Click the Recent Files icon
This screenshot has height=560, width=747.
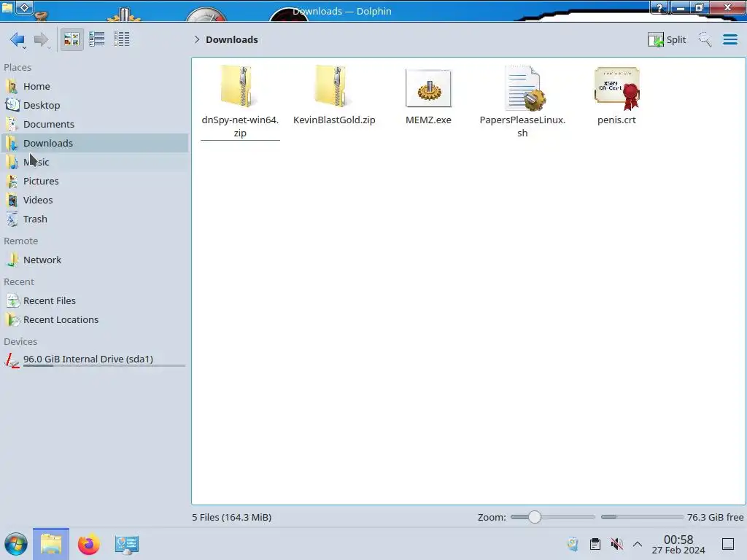pyautogui.click(x=12, y=301)
